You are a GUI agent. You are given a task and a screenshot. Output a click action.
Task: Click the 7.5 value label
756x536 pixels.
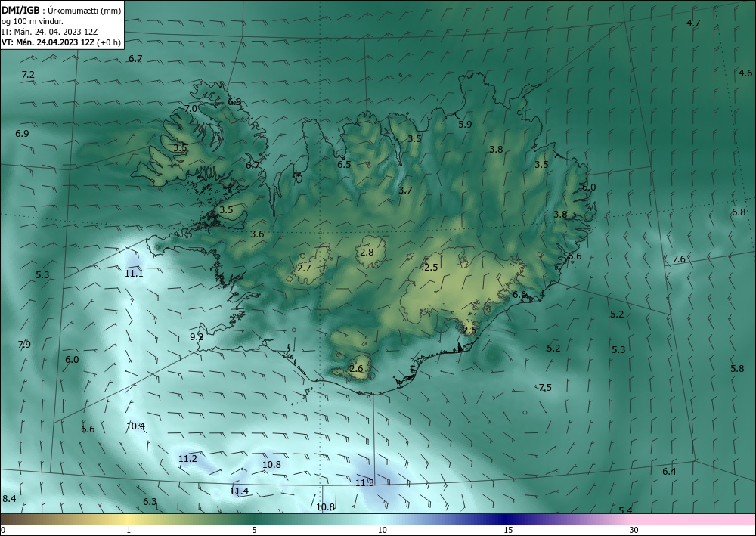click(x=545, y=388)
